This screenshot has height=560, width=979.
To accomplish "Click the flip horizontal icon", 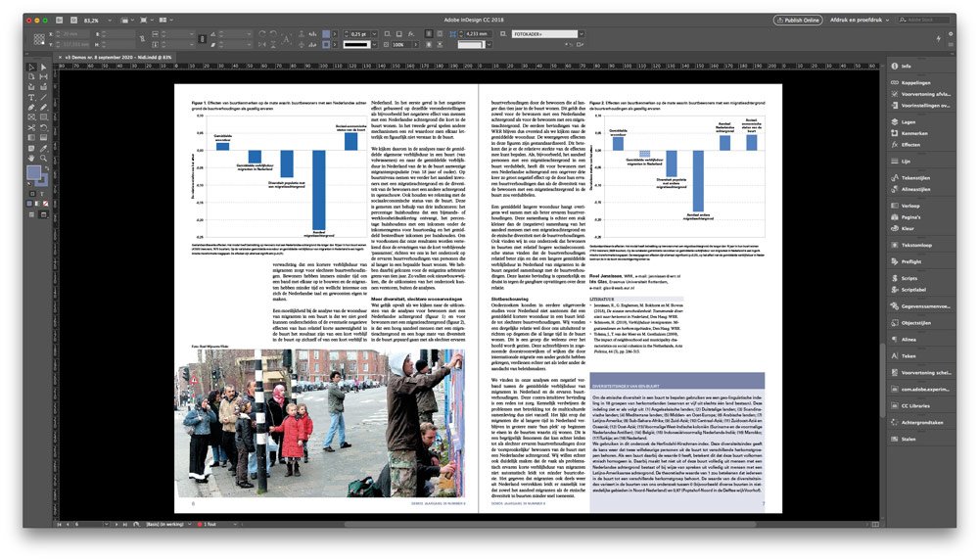I will coord(262,44).
